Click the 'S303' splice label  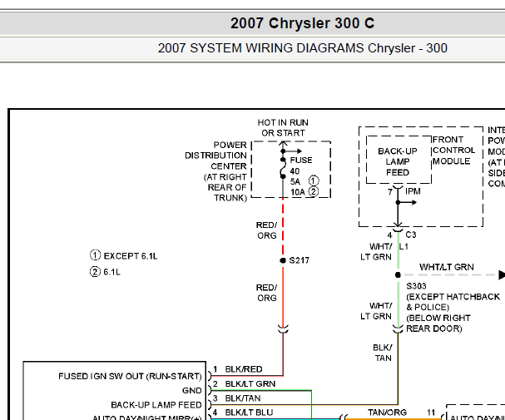pyautogui.click(x=416, y=286)
